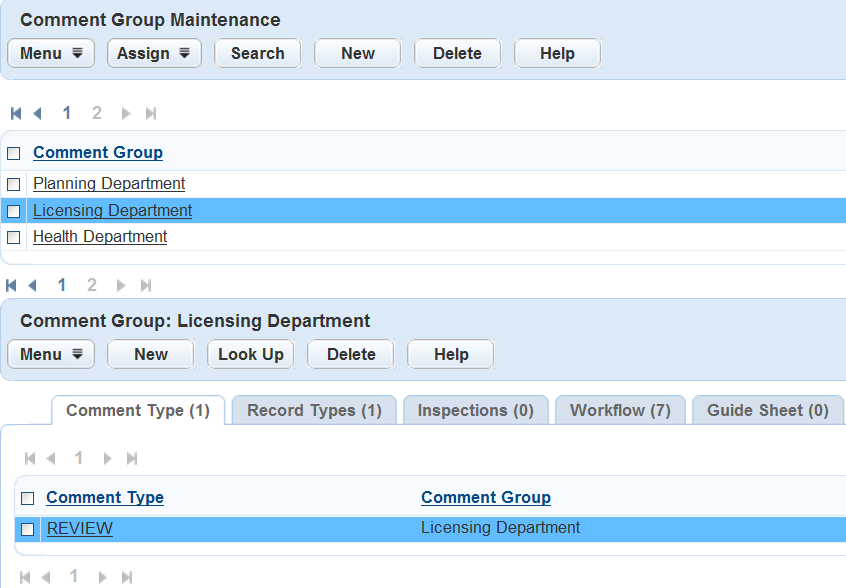Click the Look Up button

tap(251, 354)
